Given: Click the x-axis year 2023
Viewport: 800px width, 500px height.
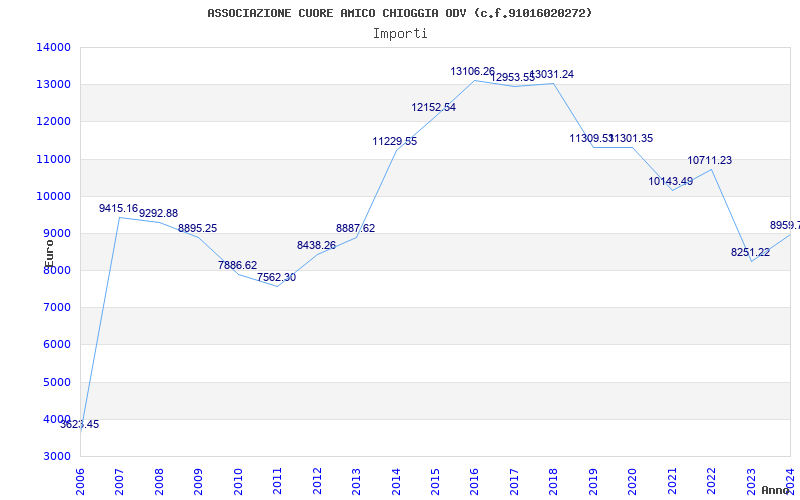Looking at the screenshot, I should (751, 481).
